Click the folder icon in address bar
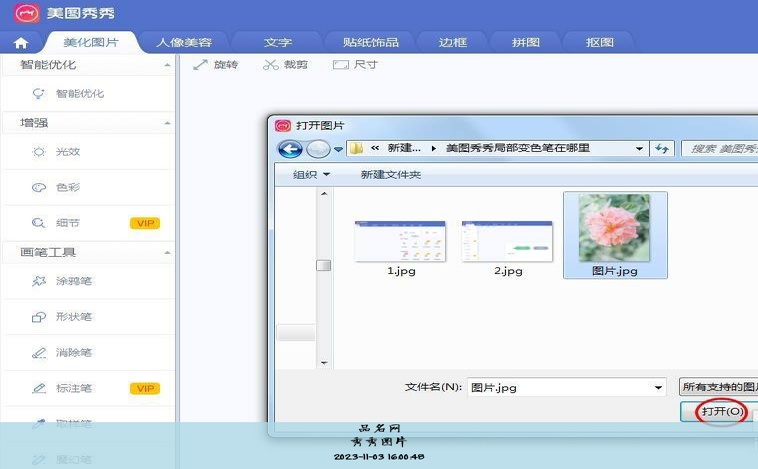758x469 pixels. [x=356, y=148]
